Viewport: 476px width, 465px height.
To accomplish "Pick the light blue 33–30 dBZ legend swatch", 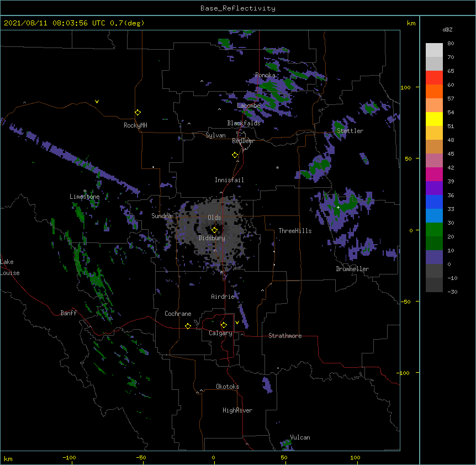I will 434,215.
